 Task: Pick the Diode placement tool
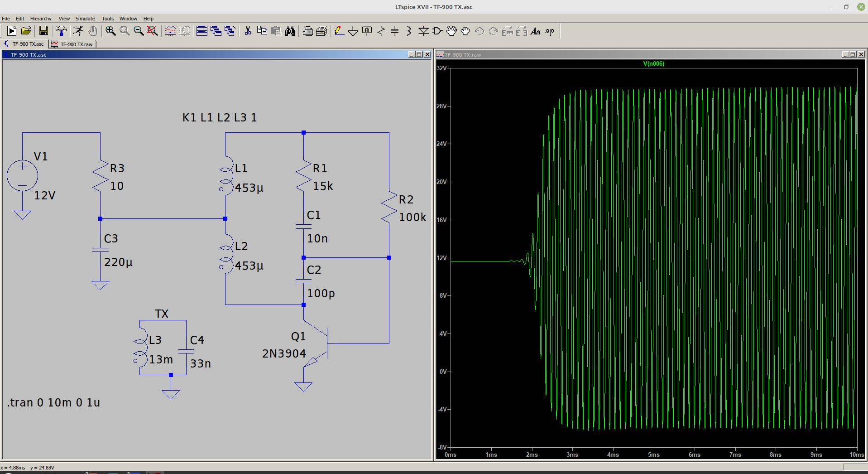pyautogui.click(x=423, y=31)
